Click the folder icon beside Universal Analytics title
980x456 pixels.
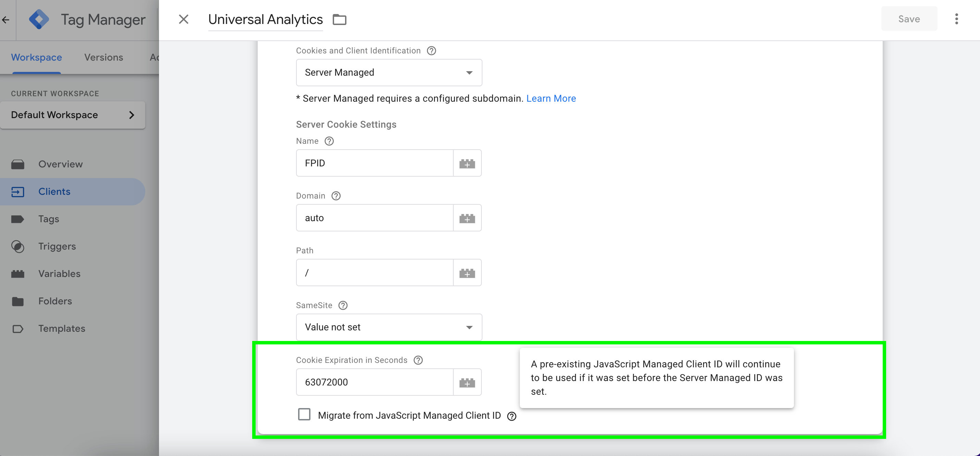coord(339,20)
